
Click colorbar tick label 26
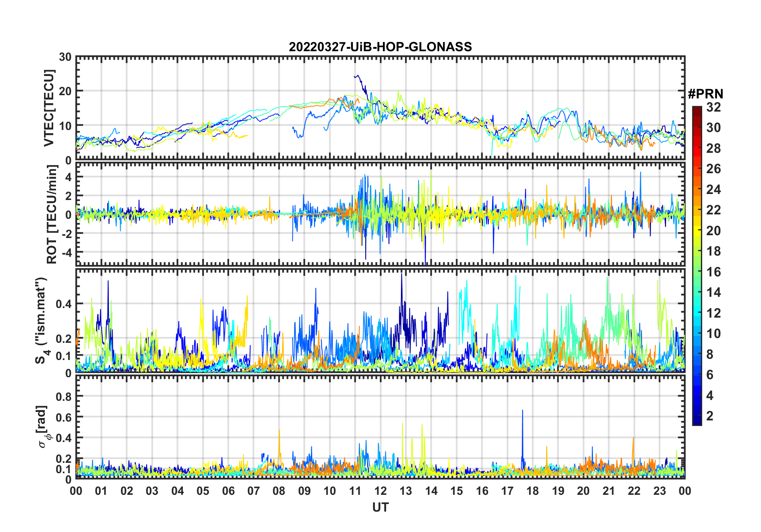713,169
